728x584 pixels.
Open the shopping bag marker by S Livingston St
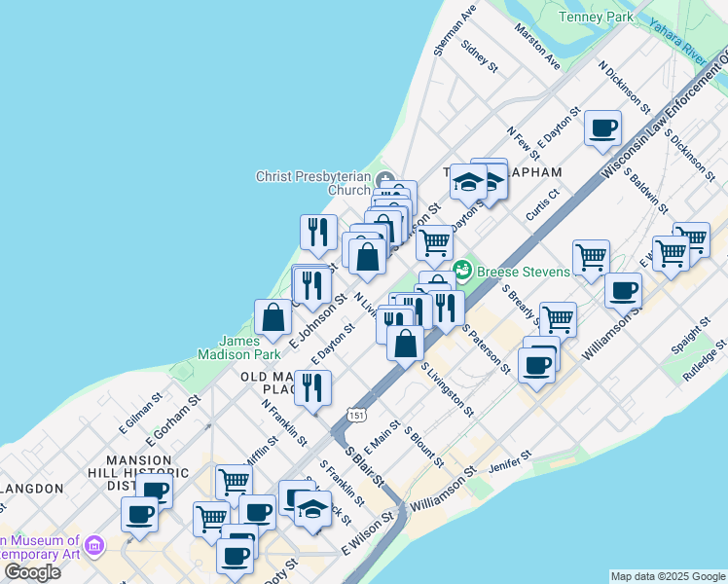click(406, 343)
